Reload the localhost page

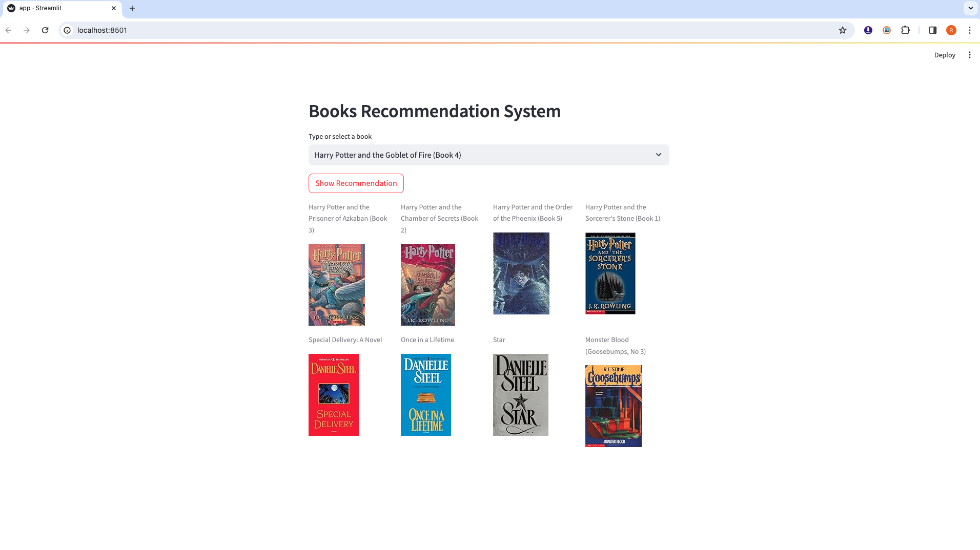pos(45,30)
